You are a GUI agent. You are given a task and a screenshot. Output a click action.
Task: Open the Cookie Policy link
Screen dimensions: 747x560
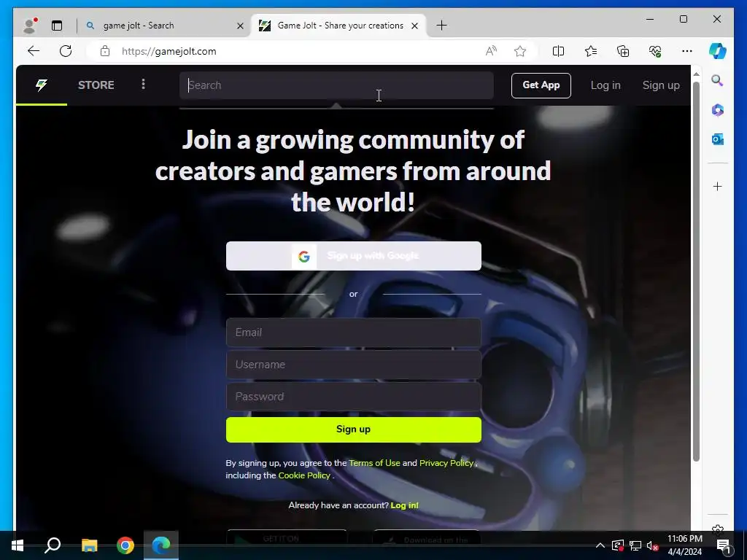click(x=304, y=475)
